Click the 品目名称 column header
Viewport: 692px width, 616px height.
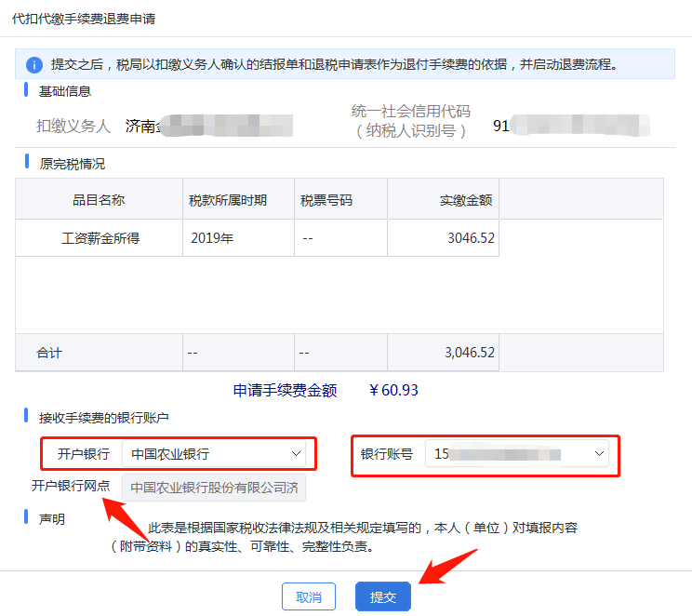(99, 200)
